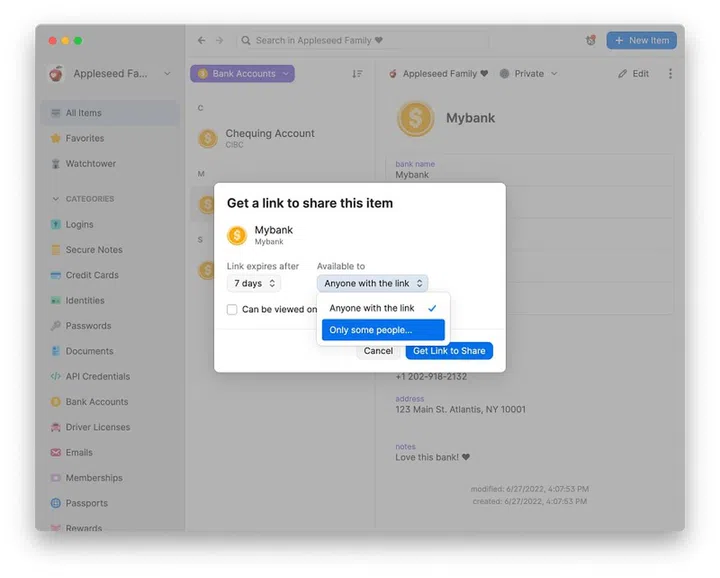
Task: Click Appleseed Family vault label in details
Action: click(445, 73)
